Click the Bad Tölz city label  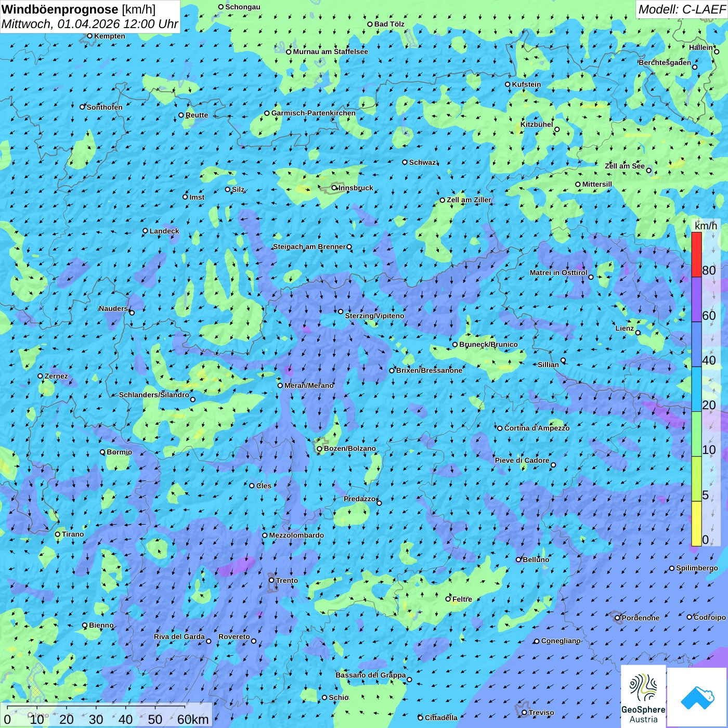click(x=389, y=24)
